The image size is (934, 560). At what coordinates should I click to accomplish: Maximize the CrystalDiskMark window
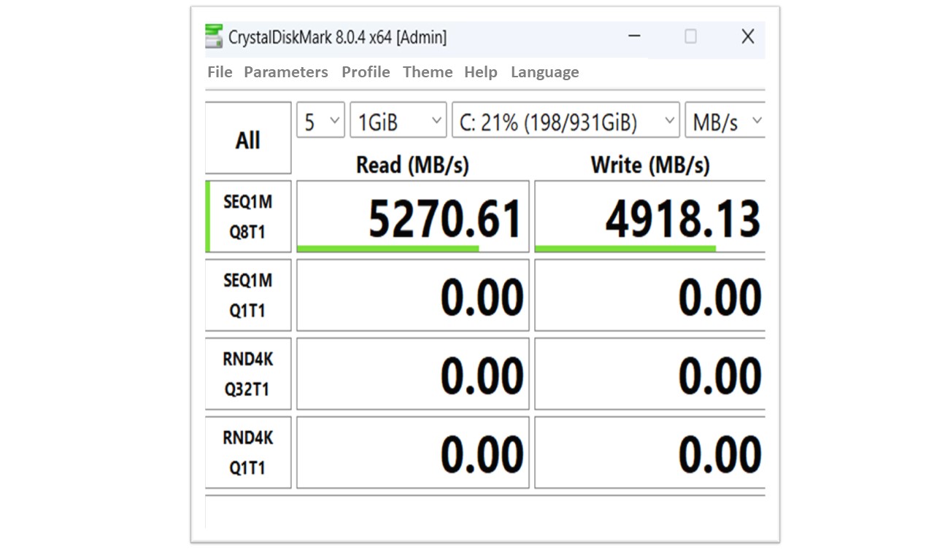(690, 36)
